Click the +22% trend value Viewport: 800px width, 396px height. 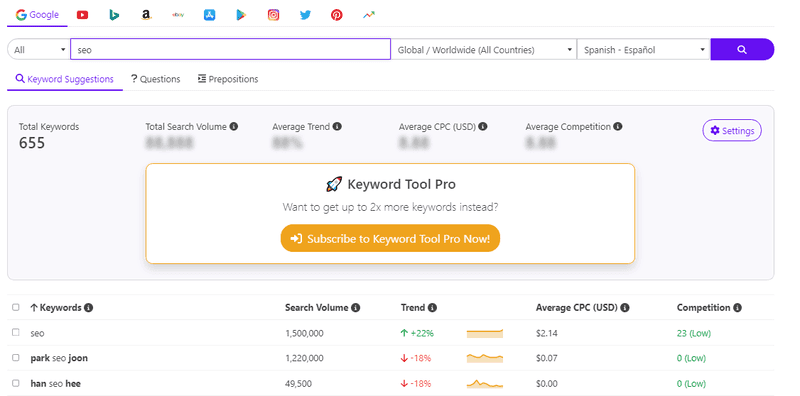click(417, 333)
